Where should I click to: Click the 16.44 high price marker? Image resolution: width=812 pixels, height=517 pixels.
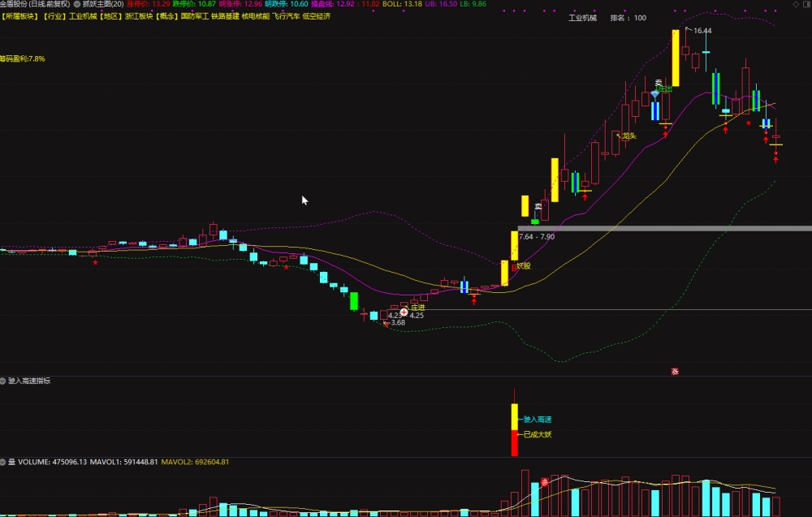coord(702,31)
